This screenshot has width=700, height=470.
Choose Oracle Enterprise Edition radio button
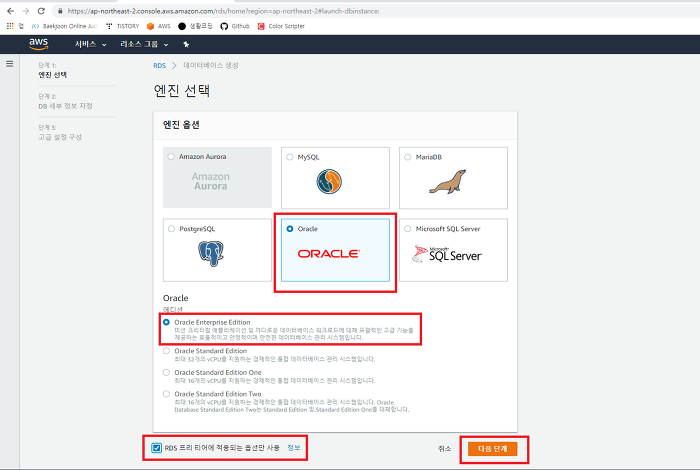(x=167, y=322)
